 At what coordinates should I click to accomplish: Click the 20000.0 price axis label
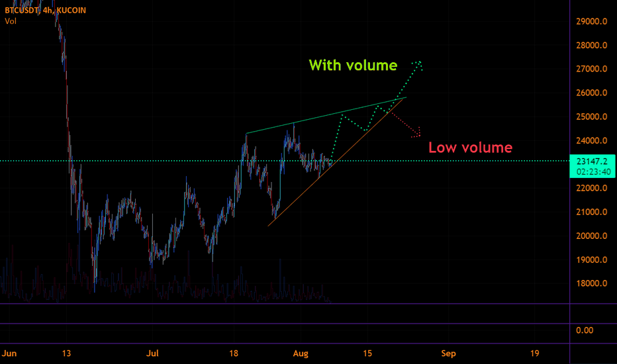pyautogui.click(x=591, y=236)
